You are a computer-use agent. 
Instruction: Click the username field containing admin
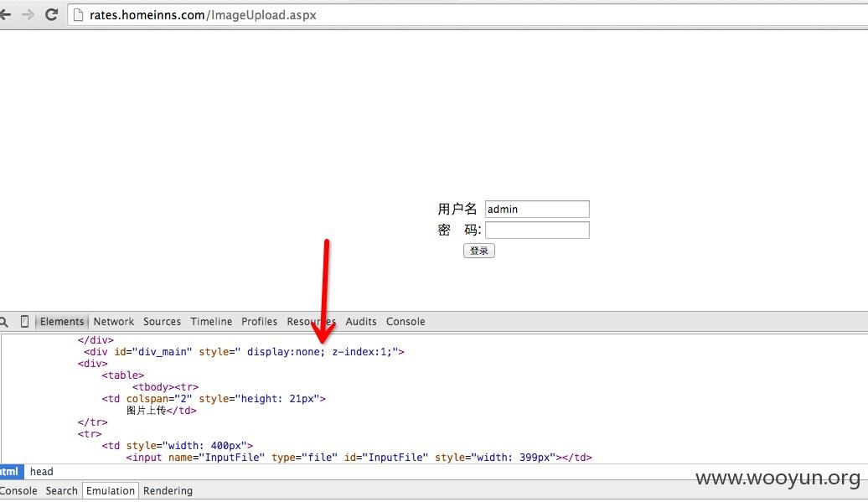click(x=537, y=210)
